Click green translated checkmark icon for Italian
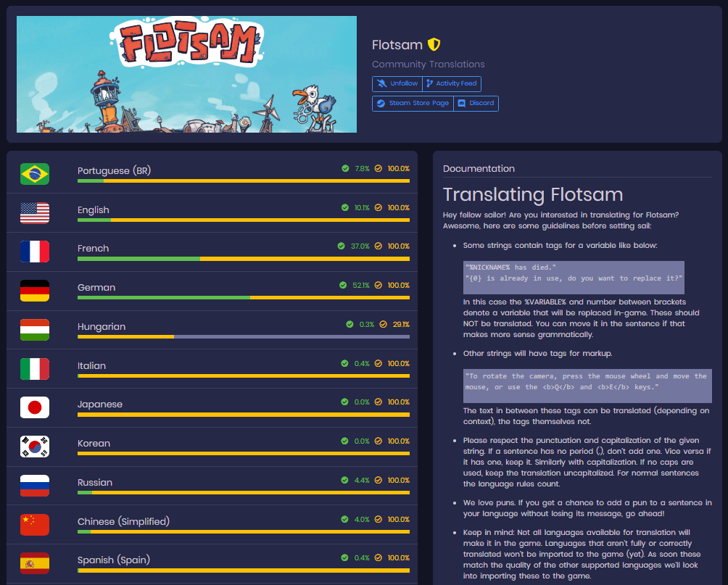The image size is (728, 585). tap(344, 363)
